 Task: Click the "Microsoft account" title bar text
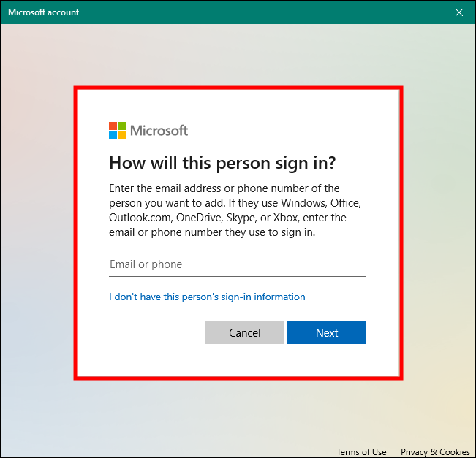tap(43, 12)
